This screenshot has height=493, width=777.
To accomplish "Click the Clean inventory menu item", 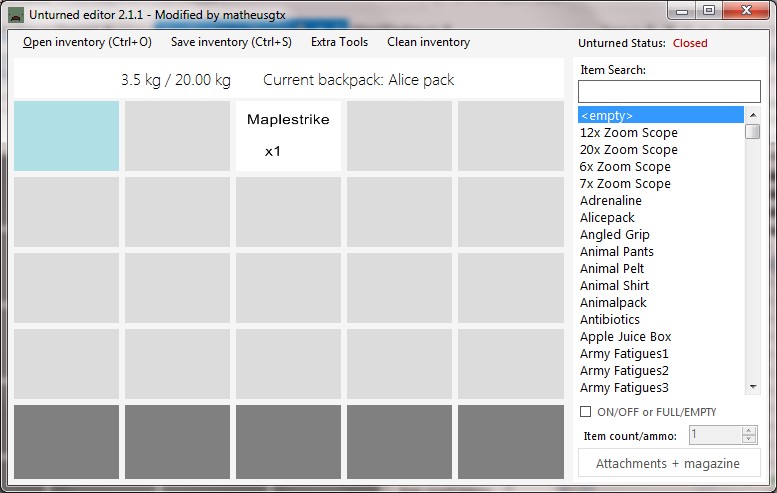I will click(x=428, y=42).
